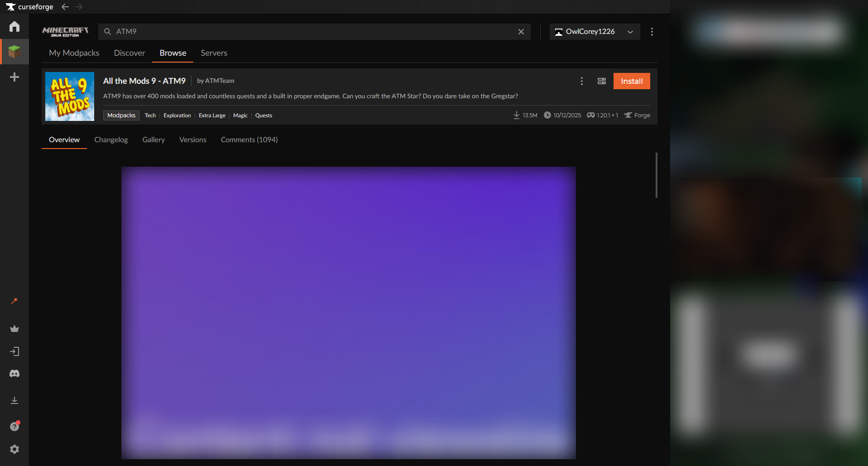Select the Browse tab
Image resolution: width=868 pixels, height=466 pixels.
[173, 53]
